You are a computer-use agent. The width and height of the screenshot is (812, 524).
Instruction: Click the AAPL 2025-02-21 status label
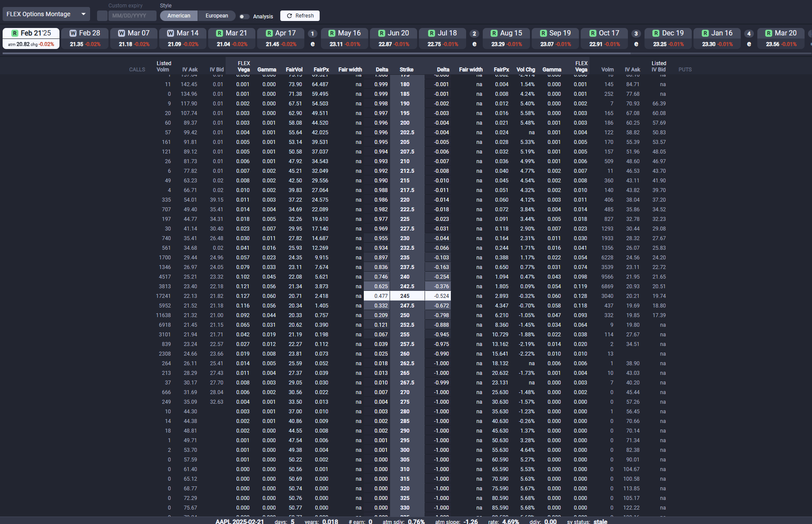[x=240, y=521]
